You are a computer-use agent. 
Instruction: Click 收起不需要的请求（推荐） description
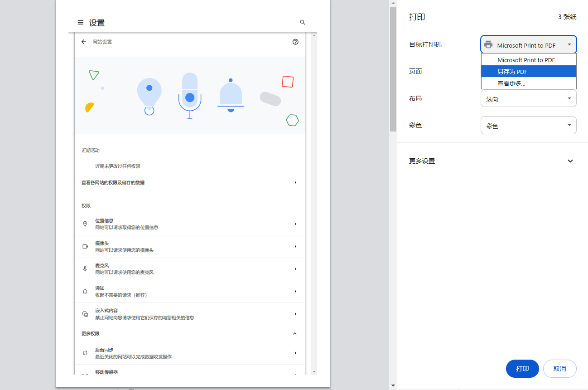(x=121, y=295)
